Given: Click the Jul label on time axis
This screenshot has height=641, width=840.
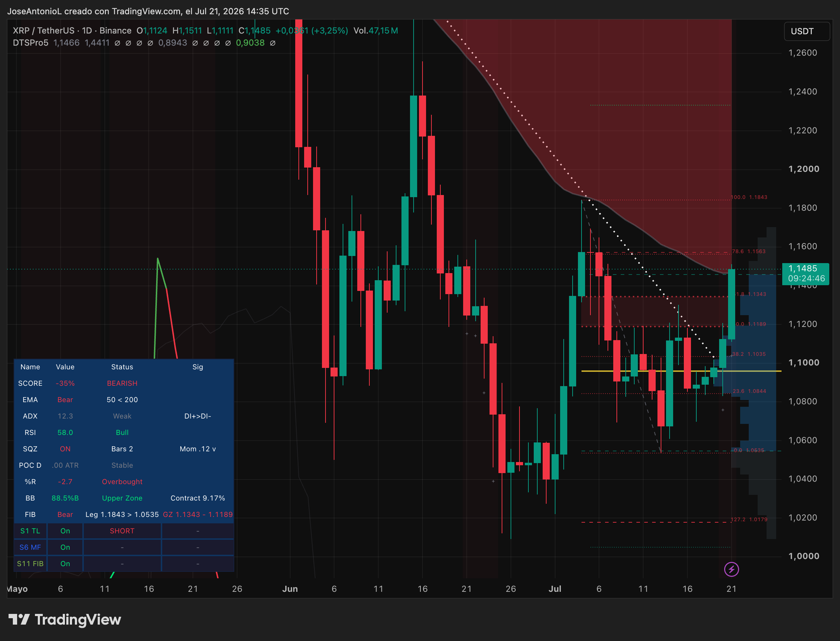Looking at the screenshot, I should [x=555, y=589].
